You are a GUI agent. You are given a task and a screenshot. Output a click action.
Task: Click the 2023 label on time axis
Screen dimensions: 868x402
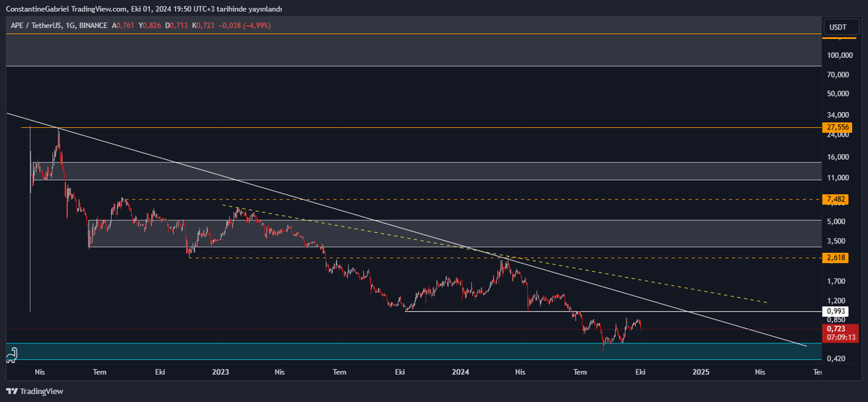(x=221, y=372)
